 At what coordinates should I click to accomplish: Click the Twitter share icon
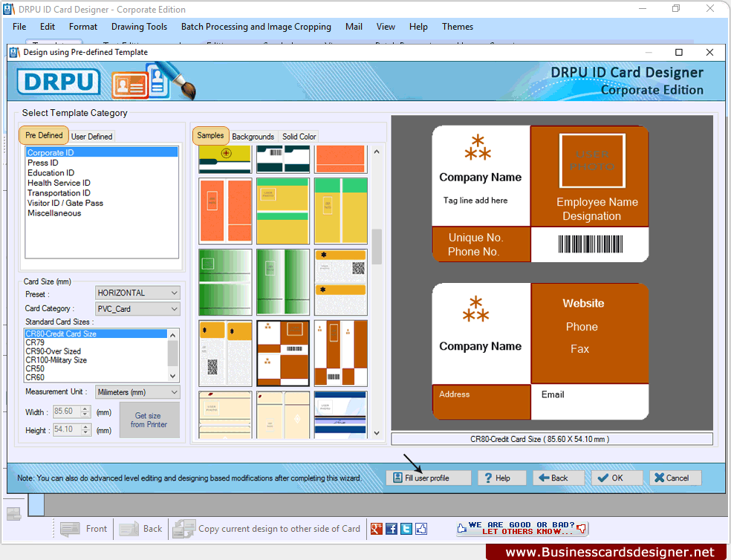pyautogui.click(x=406, y=529)
